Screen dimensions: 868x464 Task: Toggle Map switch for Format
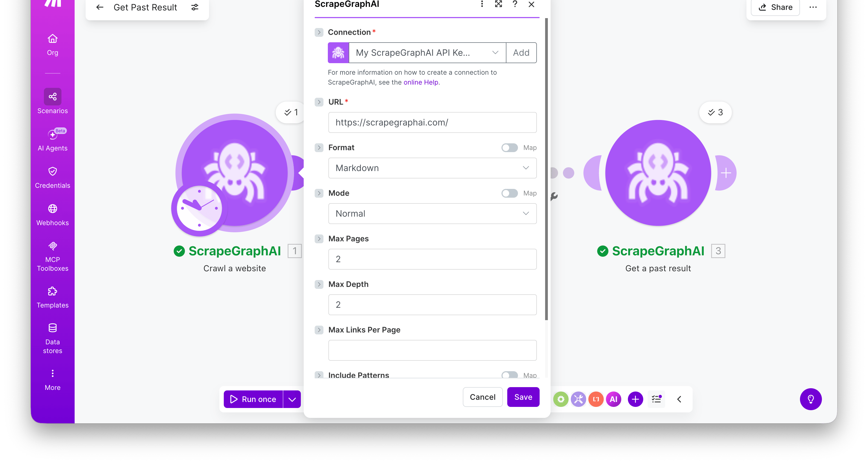pyautogui.click(x=509, y=148)
